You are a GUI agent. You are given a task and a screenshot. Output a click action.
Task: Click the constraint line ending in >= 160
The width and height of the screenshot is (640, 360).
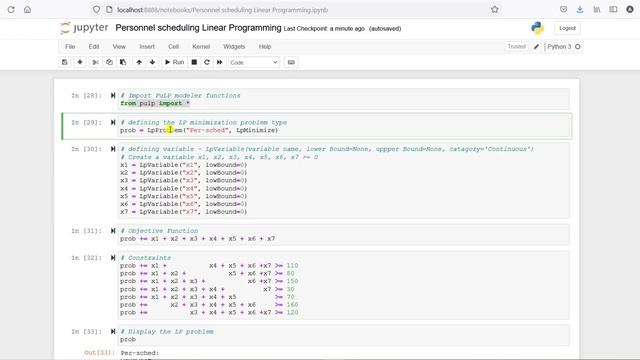pyautogui.click(x=209, y=305)
